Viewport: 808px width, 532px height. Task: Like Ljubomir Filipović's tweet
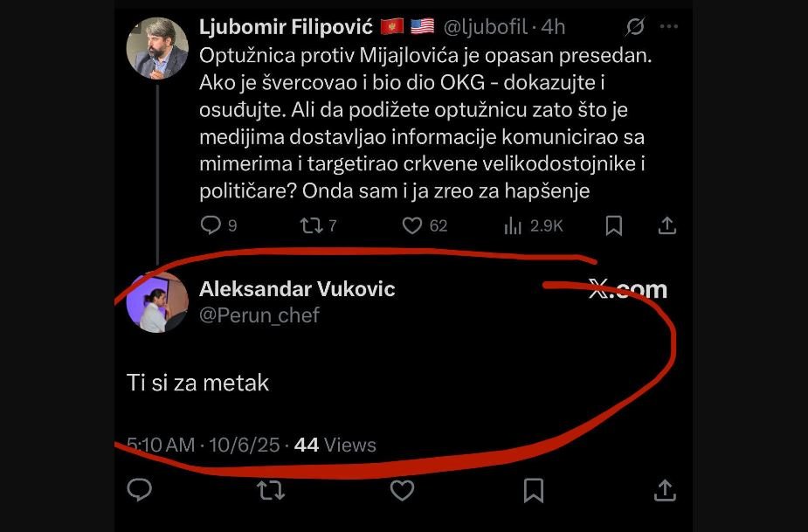412,225
